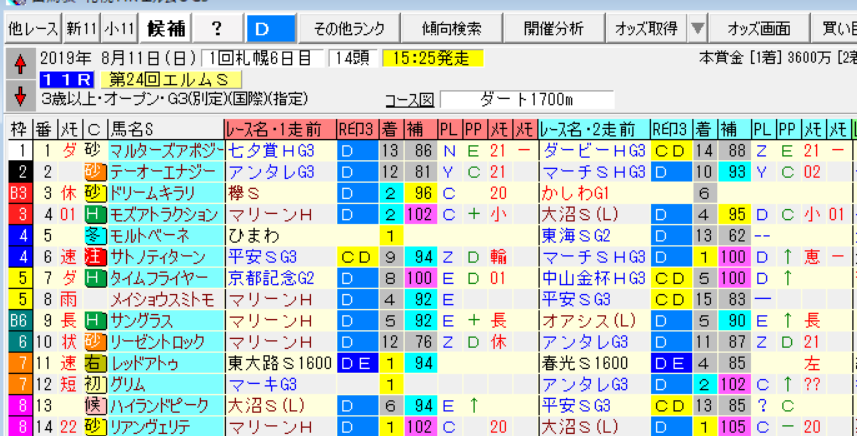Click 樽S previous race cell
Image resolution: width=857 pixels, height=436 pixels.
click(281, 194)
